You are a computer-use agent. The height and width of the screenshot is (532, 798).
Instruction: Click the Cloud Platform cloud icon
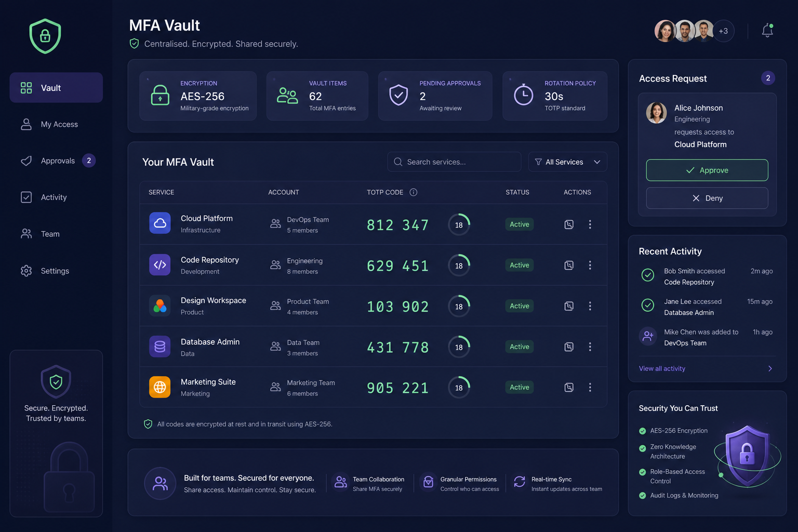tap(160, 223)
